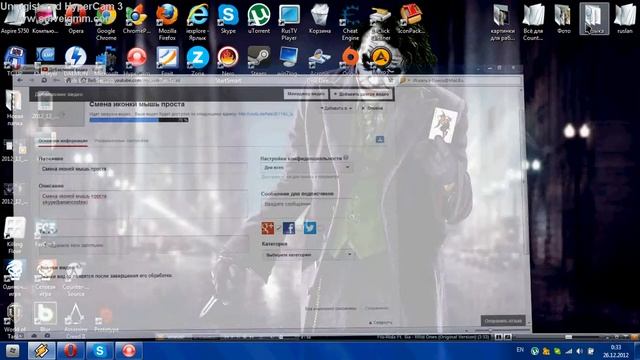Open the uTorrent desktop shortcut
640x360 pixels.
tap(259, 19)
